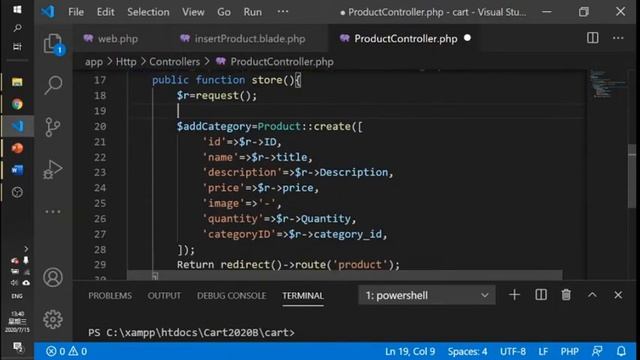Open the Selection menu
The height and width of the screenshot is (360, 640).
click(148, 12)
